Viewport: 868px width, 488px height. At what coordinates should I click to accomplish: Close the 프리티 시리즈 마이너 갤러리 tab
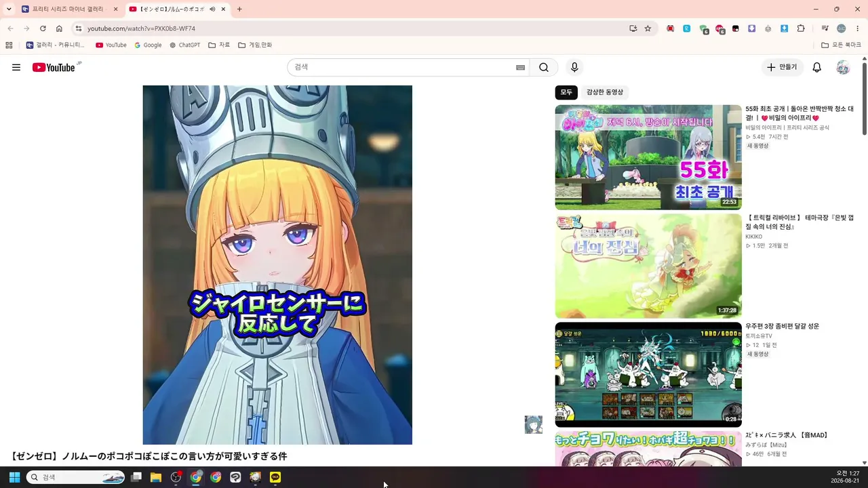point(116,9)
